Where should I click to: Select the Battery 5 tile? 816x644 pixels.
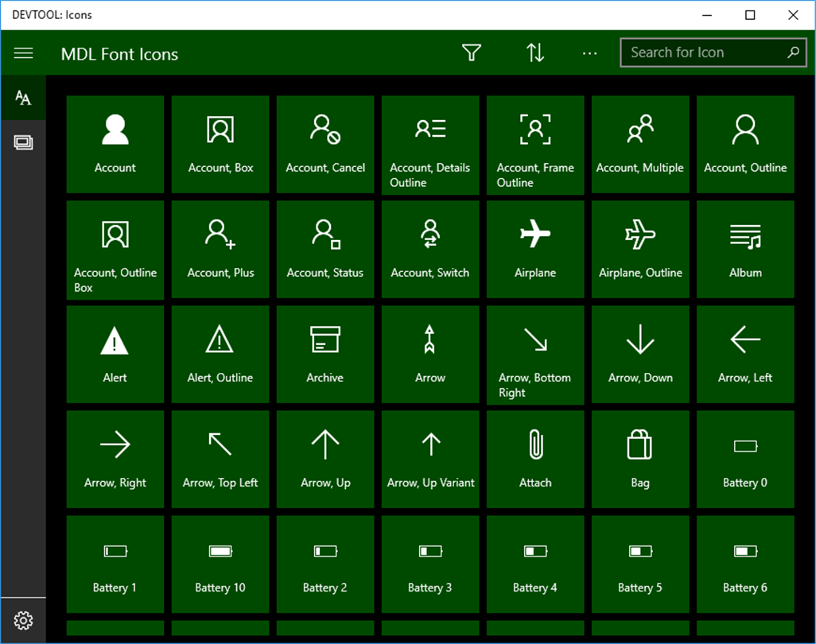640,564
